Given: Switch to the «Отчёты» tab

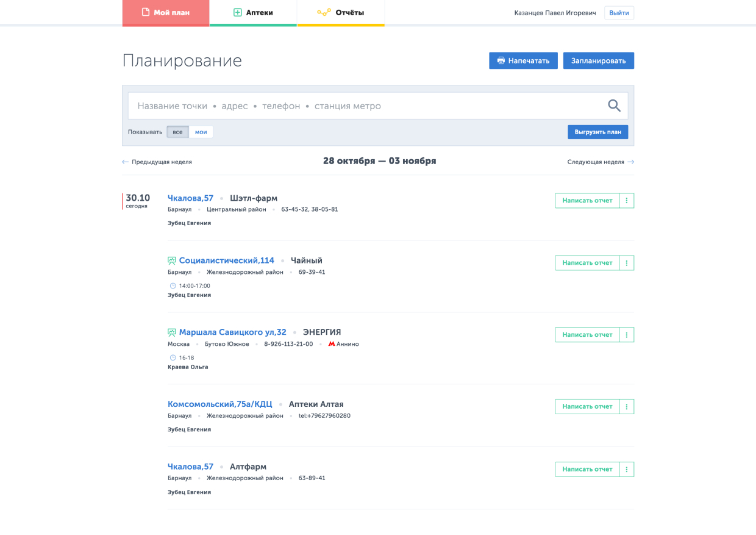Looking at the screenshot, I should tap(341, 13).
